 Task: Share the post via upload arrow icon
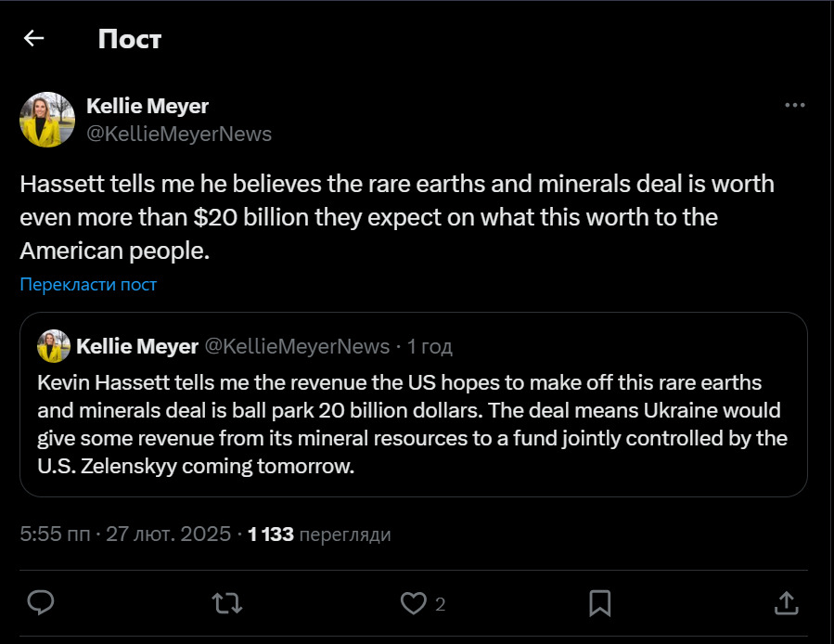786,603
